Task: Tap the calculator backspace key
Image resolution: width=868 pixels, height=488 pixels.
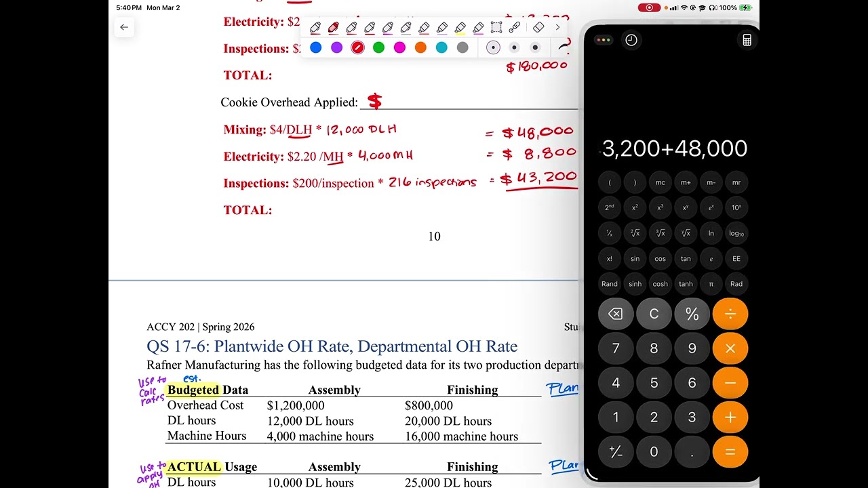Action: click(x=616, y=314)
